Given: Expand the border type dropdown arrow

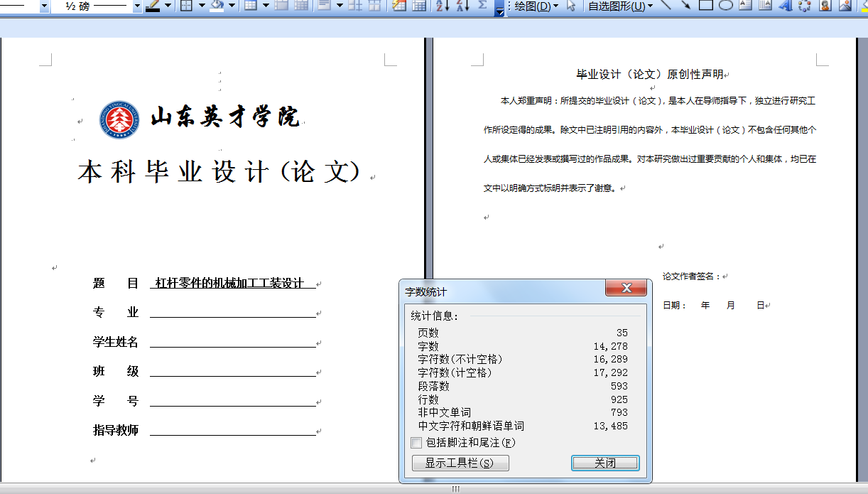Looking at the screenshot, I should [202, 6].
